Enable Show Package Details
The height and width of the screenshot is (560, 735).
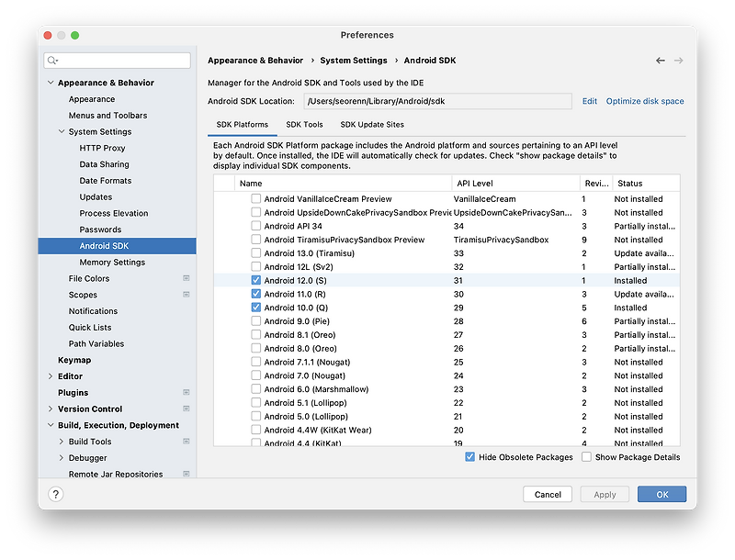pyautogui.click(x=586, y=457)
